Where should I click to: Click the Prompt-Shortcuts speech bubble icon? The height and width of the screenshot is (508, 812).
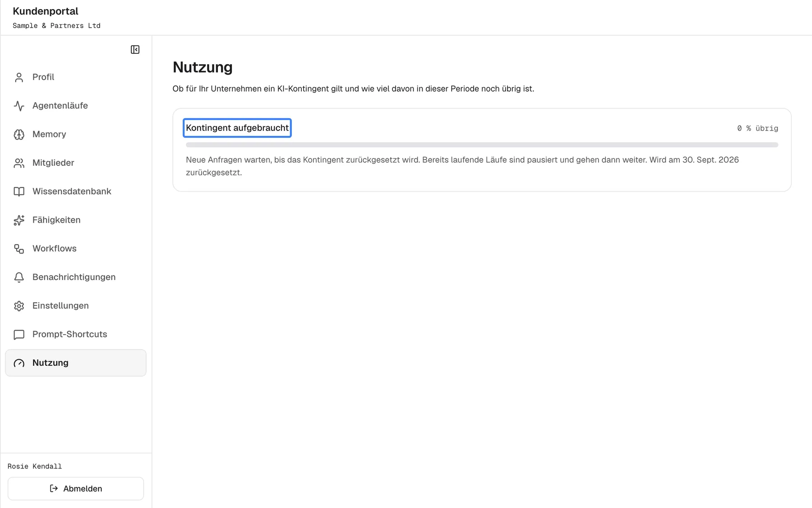[19, 335]
